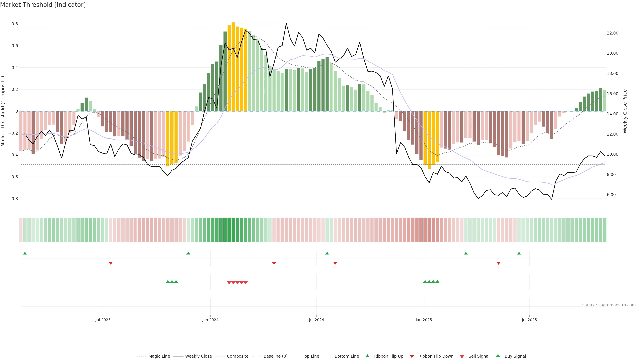
Task: Click the Jul 2025 x-axis label
Action: (529, 320)
